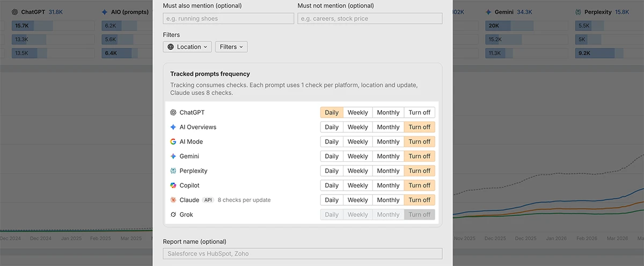The height and width of the screenshot is (266, 644).
Task: Click the Report name input field
Action: click(x=303, y=254)
